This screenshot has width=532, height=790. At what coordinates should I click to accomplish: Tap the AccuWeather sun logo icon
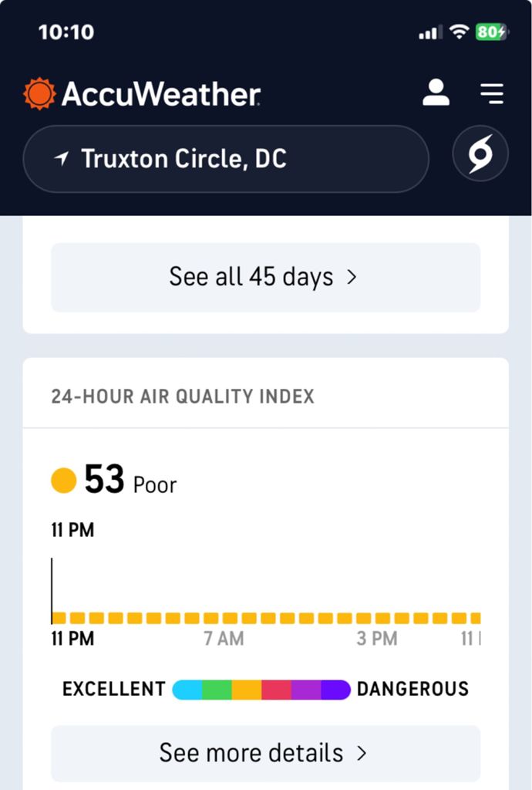[x=39, y=93]
